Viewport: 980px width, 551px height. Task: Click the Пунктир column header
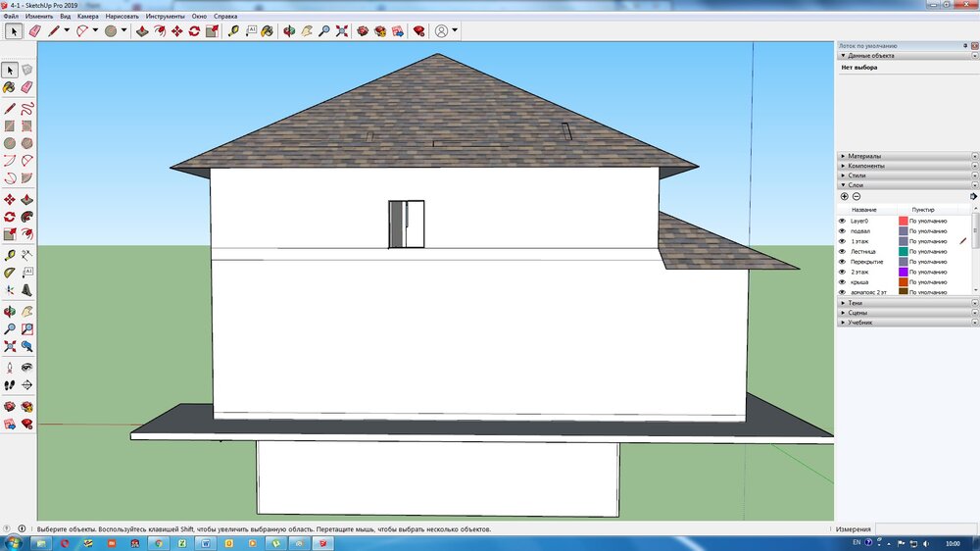point(923,210)
